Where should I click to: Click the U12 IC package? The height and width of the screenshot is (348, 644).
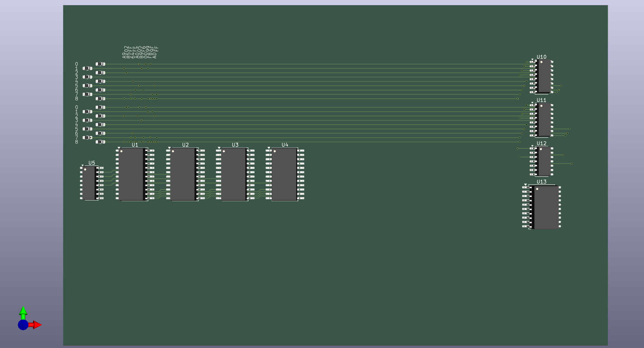[x=544, y=161]
